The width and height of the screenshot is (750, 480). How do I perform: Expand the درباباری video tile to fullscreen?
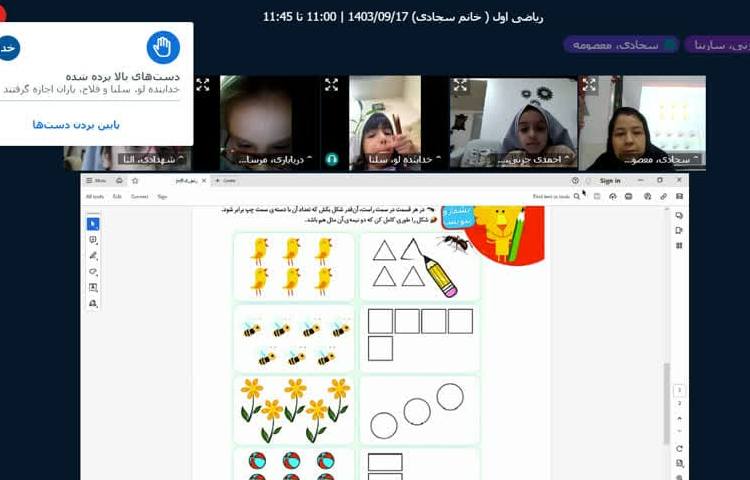203,85
